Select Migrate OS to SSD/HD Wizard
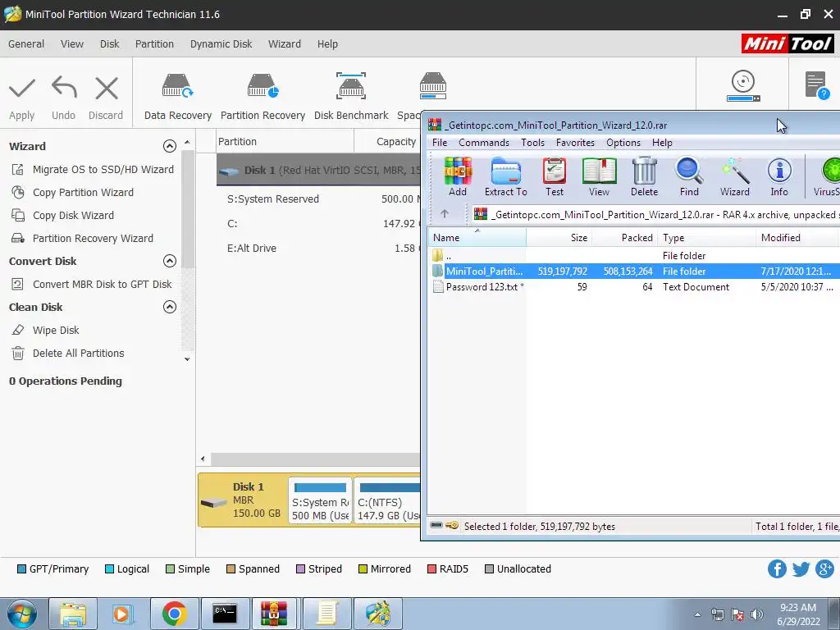 pyautogui.click(x=93, y=169)
